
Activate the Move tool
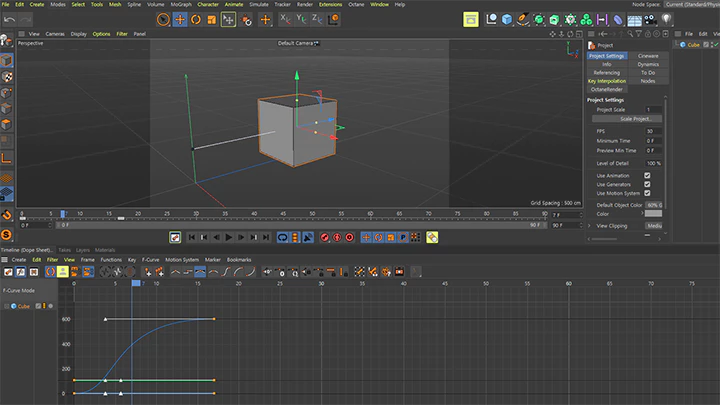pyautogui.click(x=180, y=19)
